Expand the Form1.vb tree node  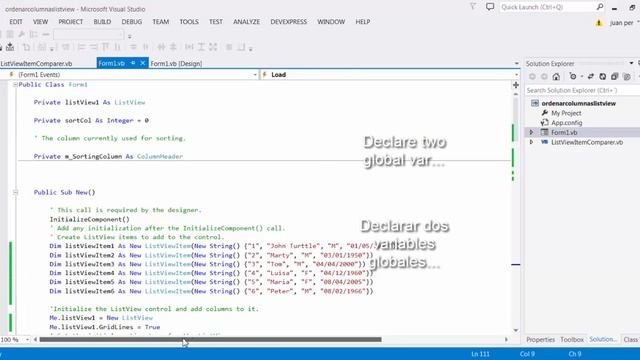click(531, 132)
